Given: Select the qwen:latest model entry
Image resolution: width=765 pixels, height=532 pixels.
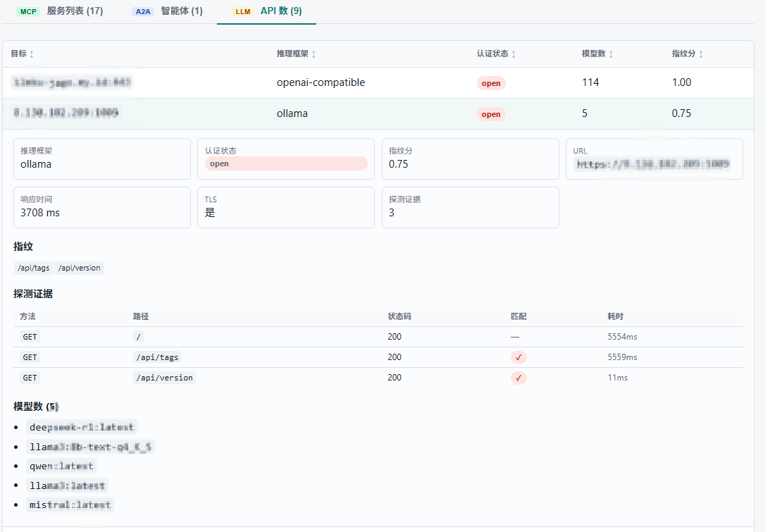Looking at the screenshot, I should point(61,466).
